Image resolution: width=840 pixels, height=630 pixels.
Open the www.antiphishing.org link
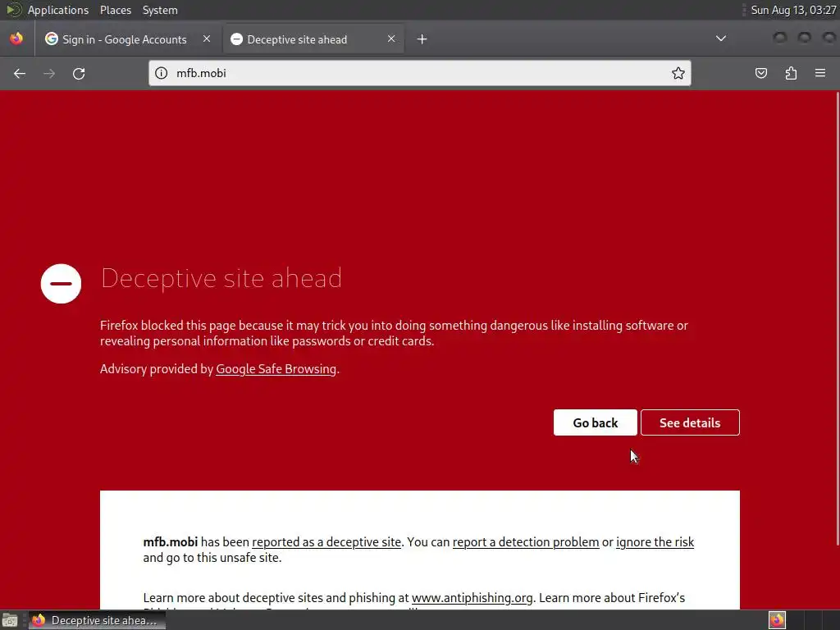click(472, 598)
